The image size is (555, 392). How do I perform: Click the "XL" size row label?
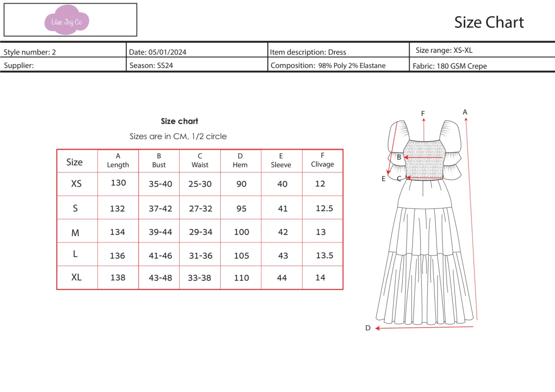[77, 277]
